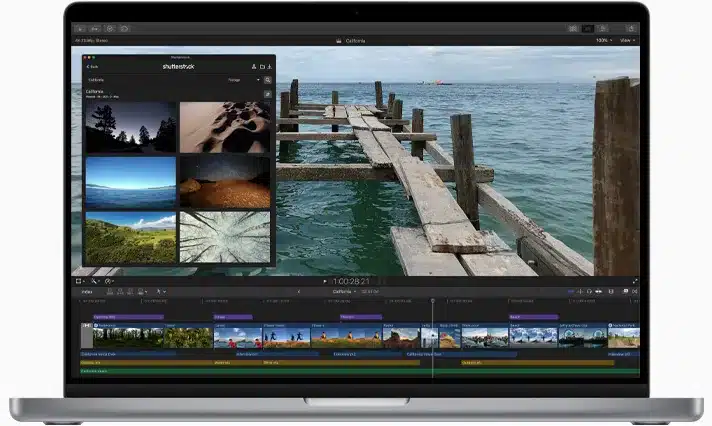Click the Share export icon at top right

(x=631, y=29)
